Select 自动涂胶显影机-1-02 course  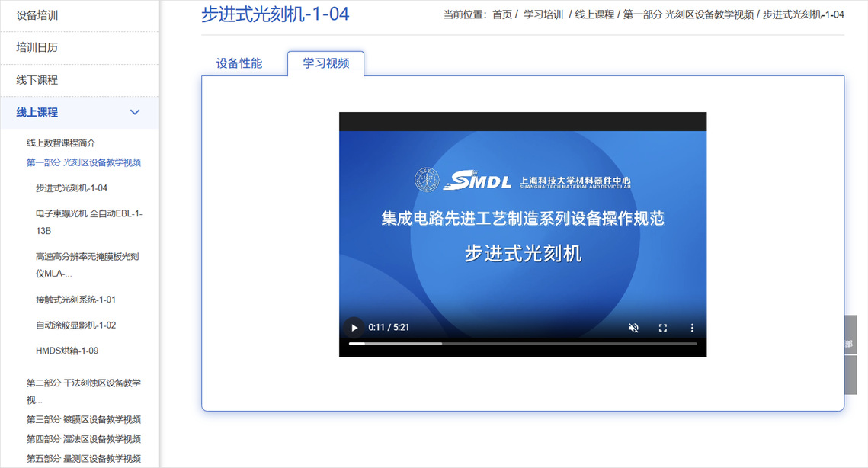(75, 325)
